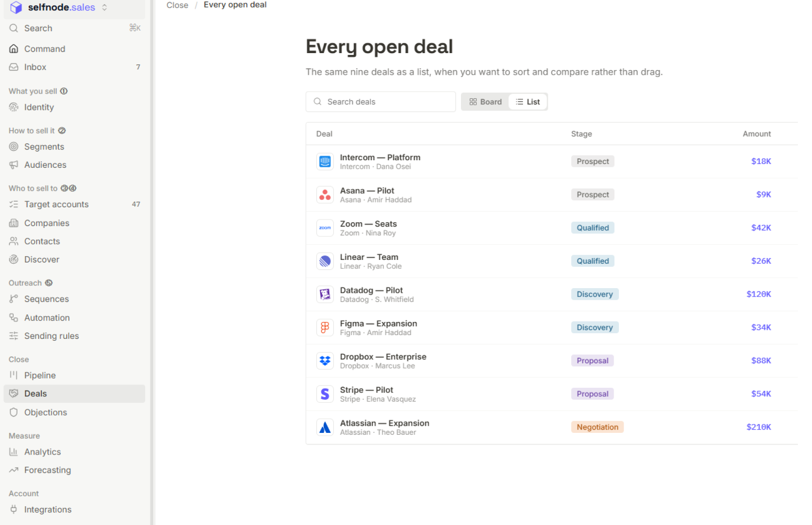Click the Proposal stage badge for Stripe
Screen dimensions: 812x525
pos(592,394)
